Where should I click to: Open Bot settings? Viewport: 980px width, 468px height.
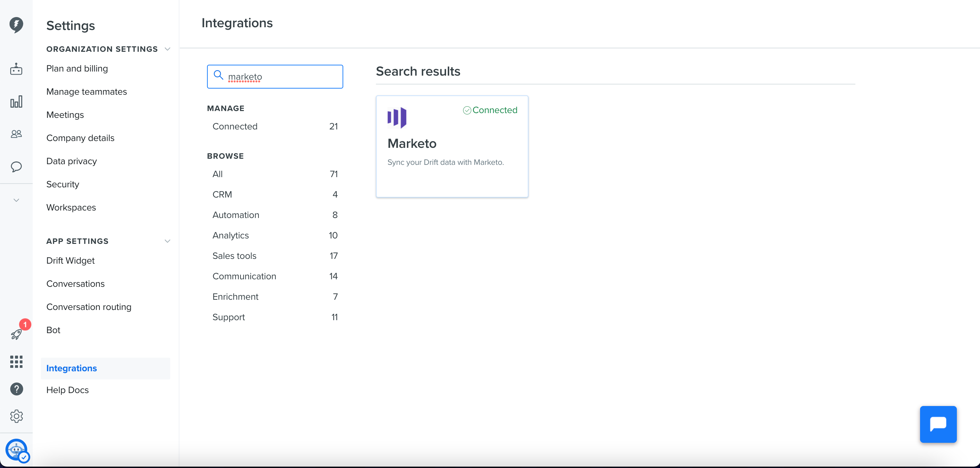coord(53,330)
